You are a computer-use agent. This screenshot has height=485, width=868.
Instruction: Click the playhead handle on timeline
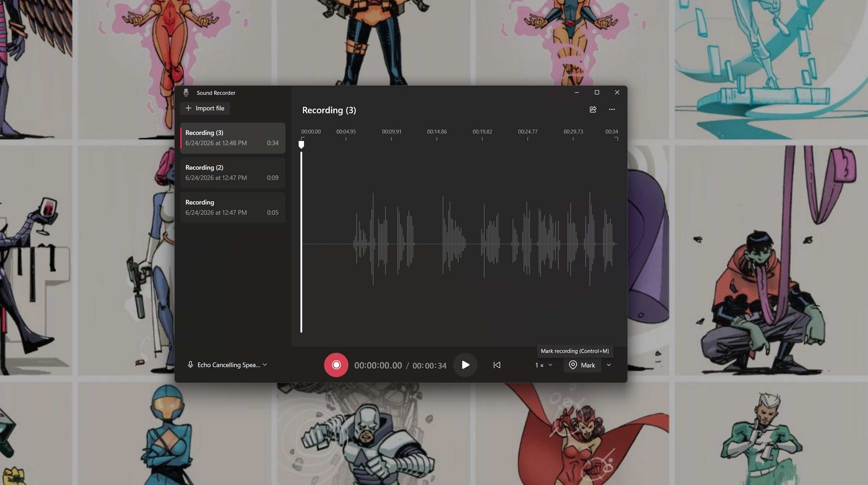301,145
